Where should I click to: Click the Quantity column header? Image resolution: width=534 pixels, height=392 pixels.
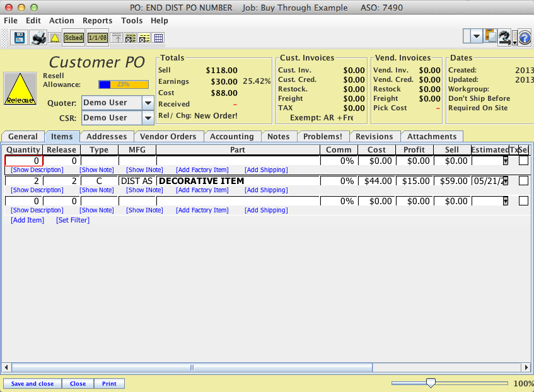(23, 150)
